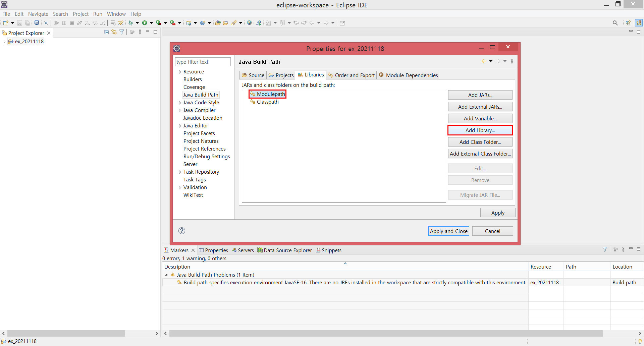
Task: Click the New file toolbar icon
Action: [6, 23]
